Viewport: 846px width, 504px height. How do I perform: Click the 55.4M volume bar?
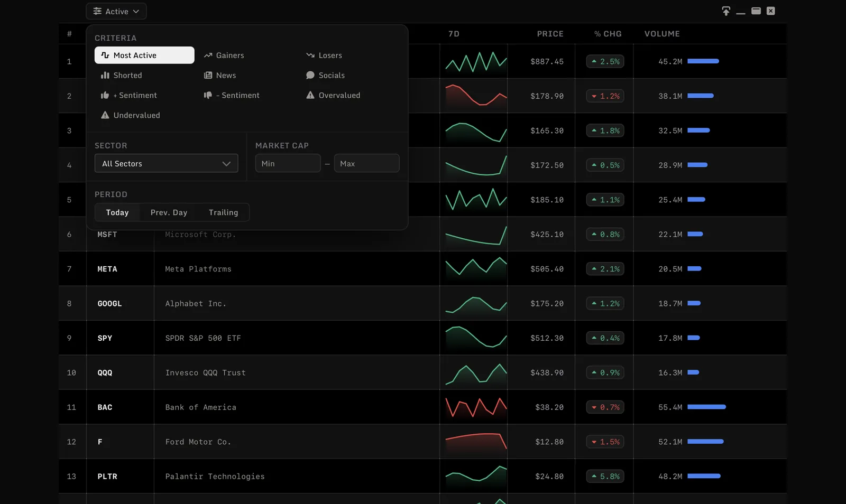pyautogui.click(x=706, y=407)
